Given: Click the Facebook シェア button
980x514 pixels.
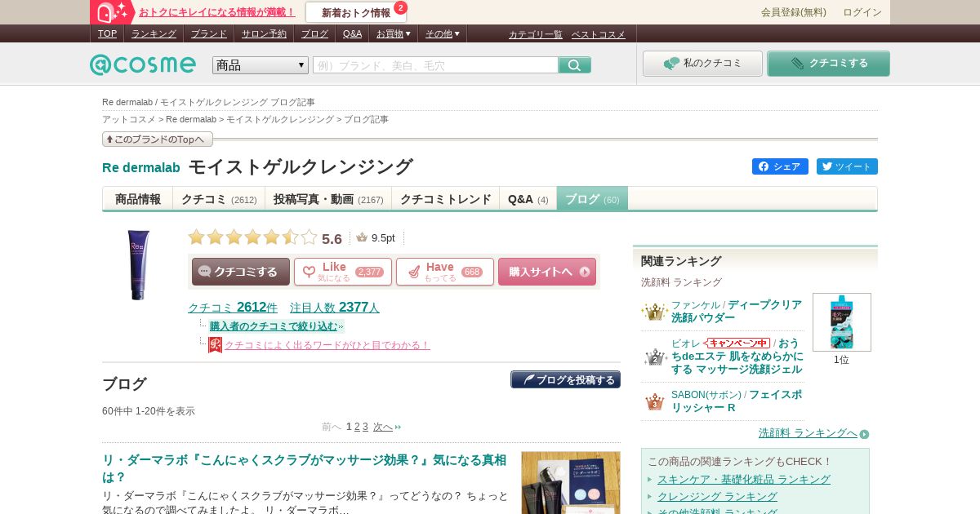Looking at the screenshot, I should click(780, 166).
